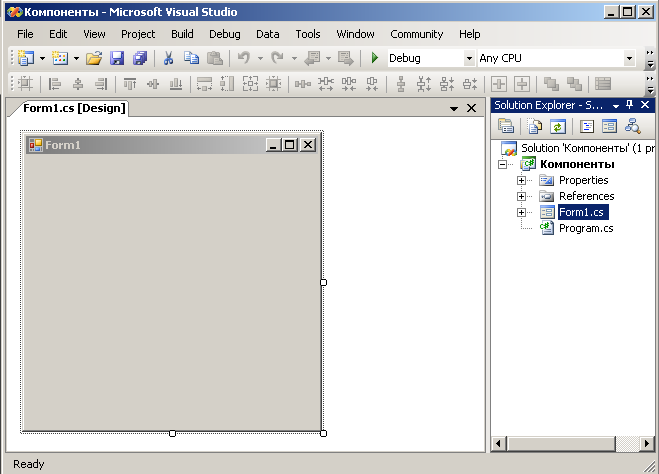Viewport: 659px width, 474px height.
Task: Click View Designer icon in Solution Explorer
Action: point(609,126)
